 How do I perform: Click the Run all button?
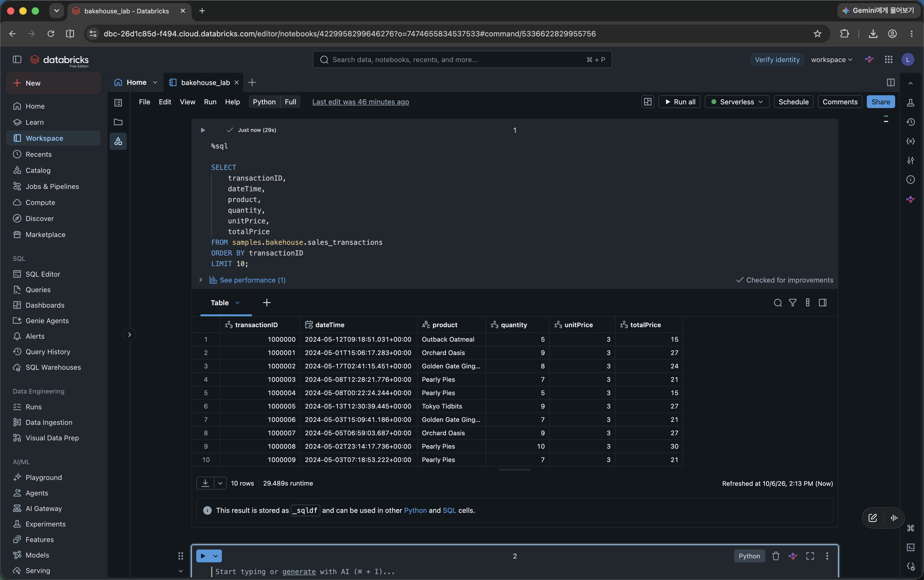click(679, 102)
